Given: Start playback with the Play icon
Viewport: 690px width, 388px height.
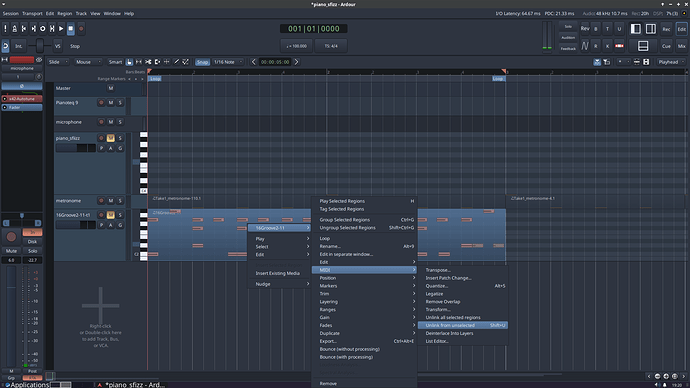Looking at the screenshot, I should [61, 29].
